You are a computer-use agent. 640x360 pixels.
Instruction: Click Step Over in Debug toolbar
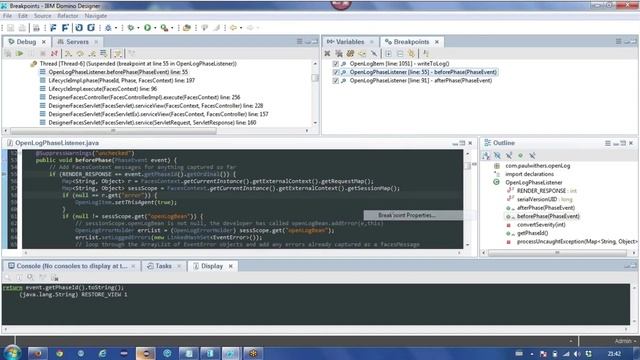coord(80,53)
